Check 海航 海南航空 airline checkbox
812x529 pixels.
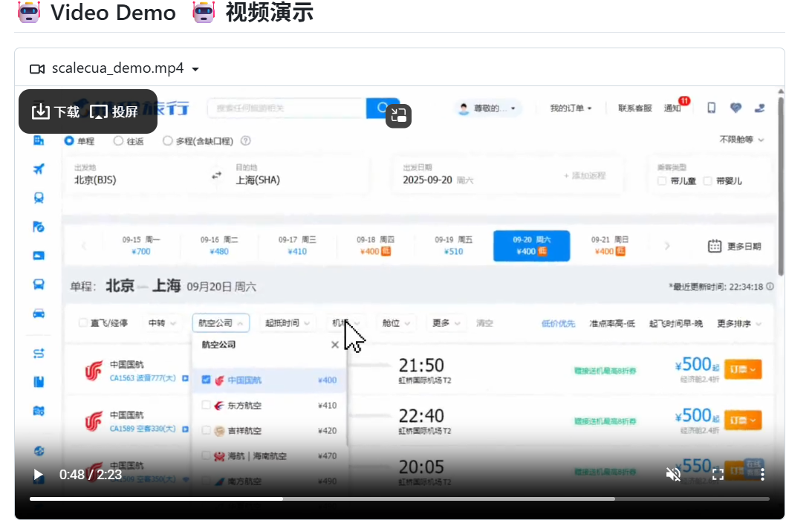(206, 455)
